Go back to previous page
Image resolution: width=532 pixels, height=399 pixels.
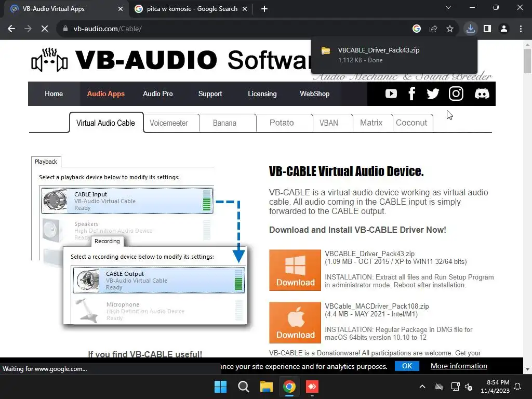click(11, 29)
